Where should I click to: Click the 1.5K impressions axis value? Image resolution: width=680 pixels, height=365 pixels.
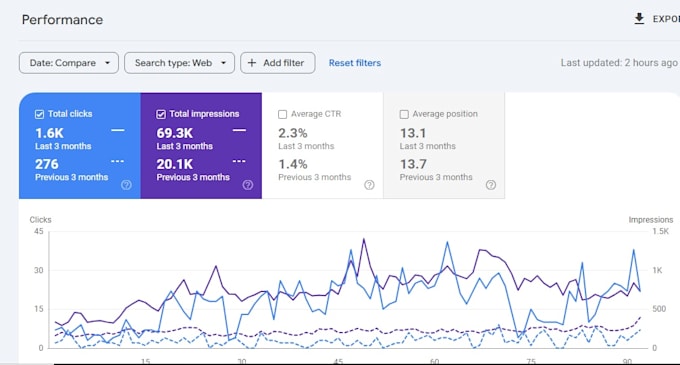(660, 231)
